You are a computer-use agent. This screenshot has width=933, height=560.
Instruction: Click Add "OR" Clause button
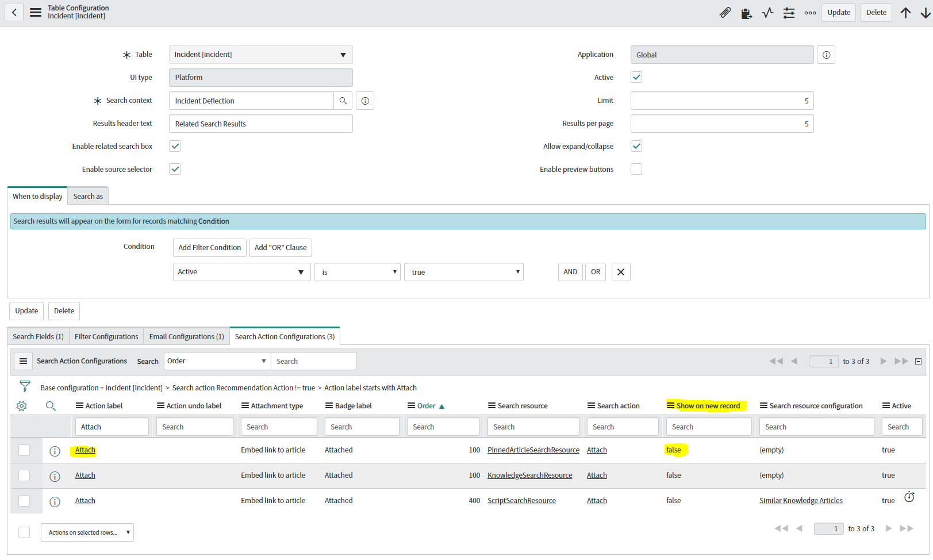tap(281, 248)
